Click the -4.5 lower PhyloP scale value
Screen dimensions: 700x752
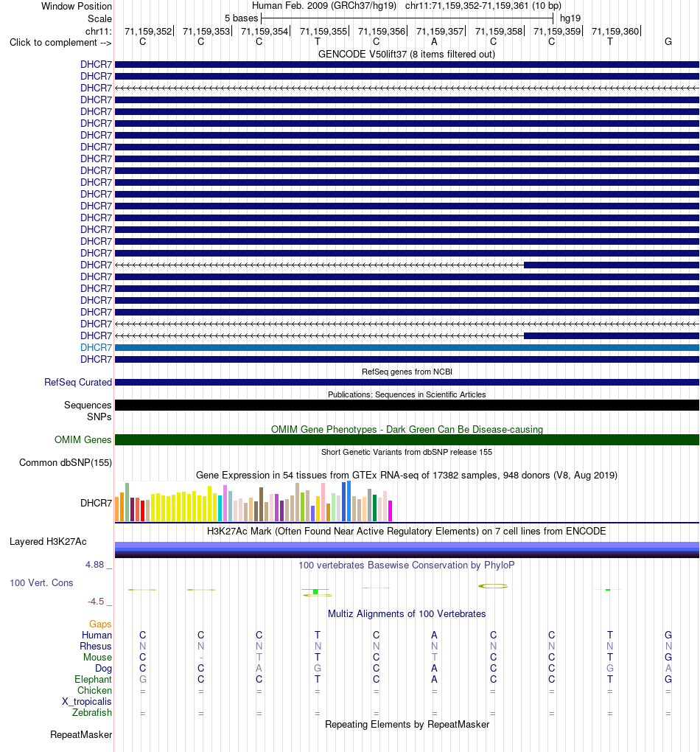pyautogui.click(x=95, y=602)
